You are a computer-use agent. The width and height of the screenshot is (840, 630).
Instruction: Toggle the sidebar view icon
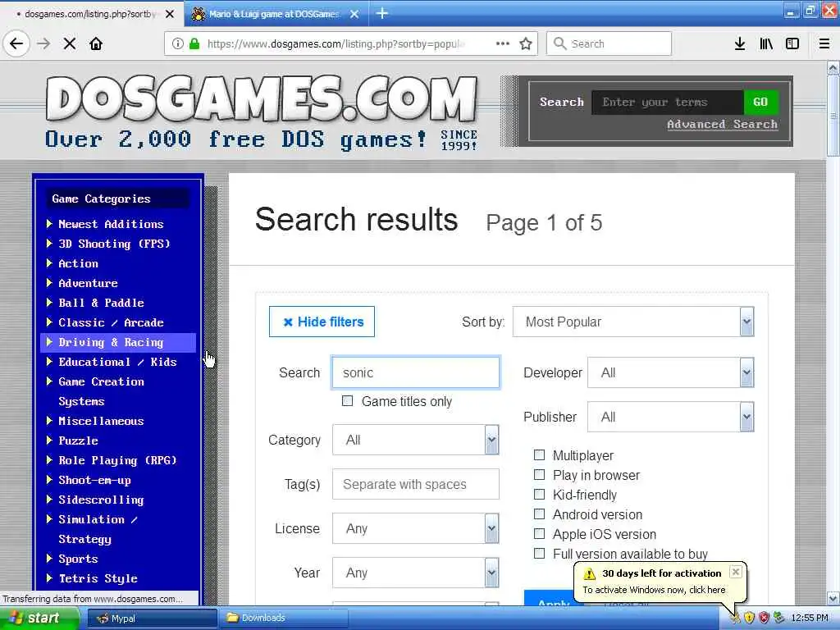(792, 43)
